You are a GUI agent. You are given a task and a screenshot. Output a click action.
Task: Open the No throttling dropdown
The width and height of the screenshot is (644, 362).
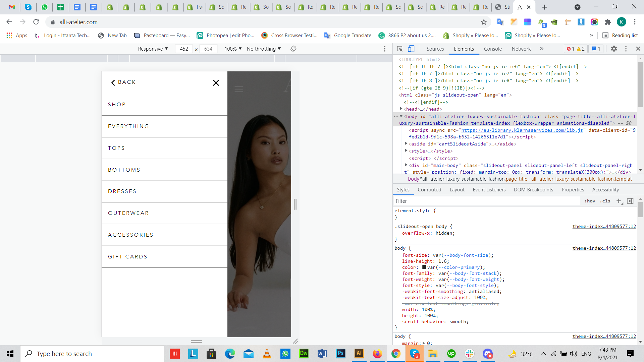264,49
